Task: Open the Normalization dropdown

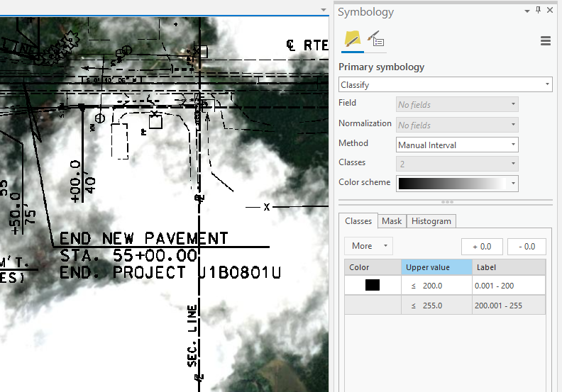Action: (x=457, y=125)
